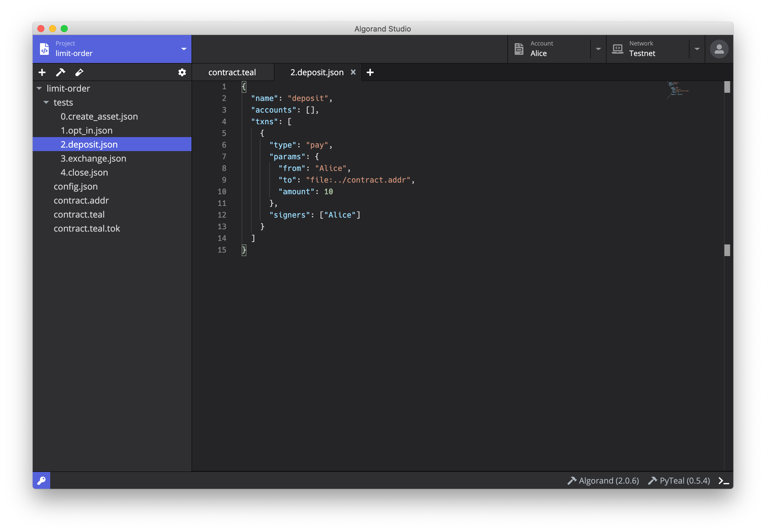Click the code minimap preview in editor

[678, 89]
